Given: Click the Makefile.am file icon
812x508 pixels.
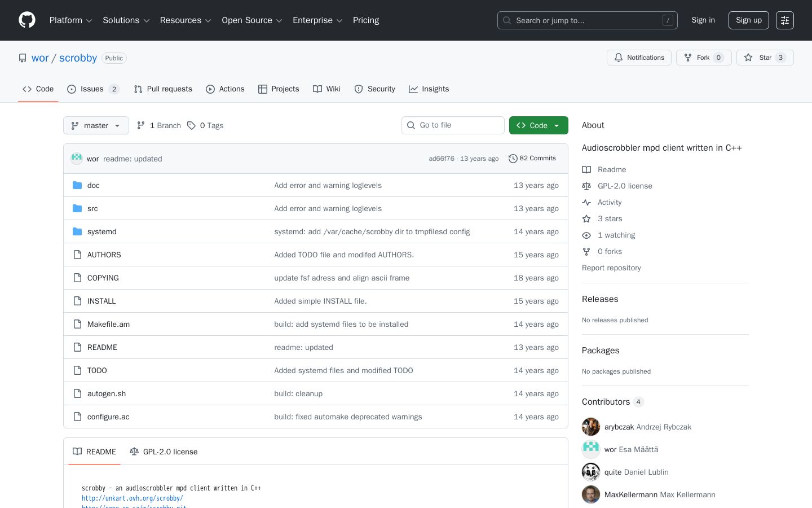Looking at the screenshot, I should 77,324.
